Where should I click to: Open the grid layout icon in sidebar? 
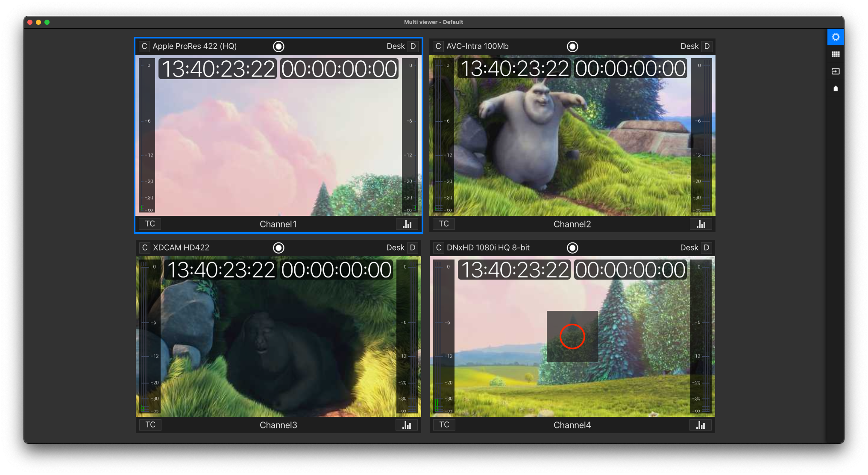click(836, 54)
